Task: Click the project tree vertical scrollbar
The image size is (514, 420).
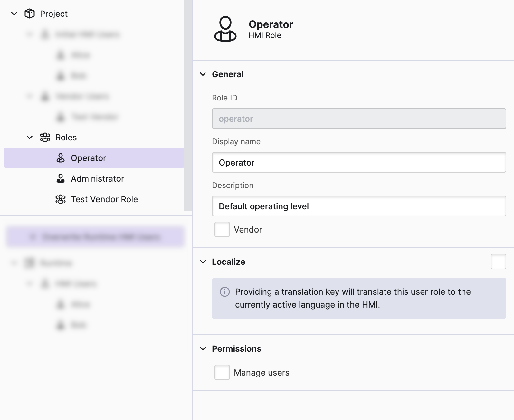Action: click(188, 105)
